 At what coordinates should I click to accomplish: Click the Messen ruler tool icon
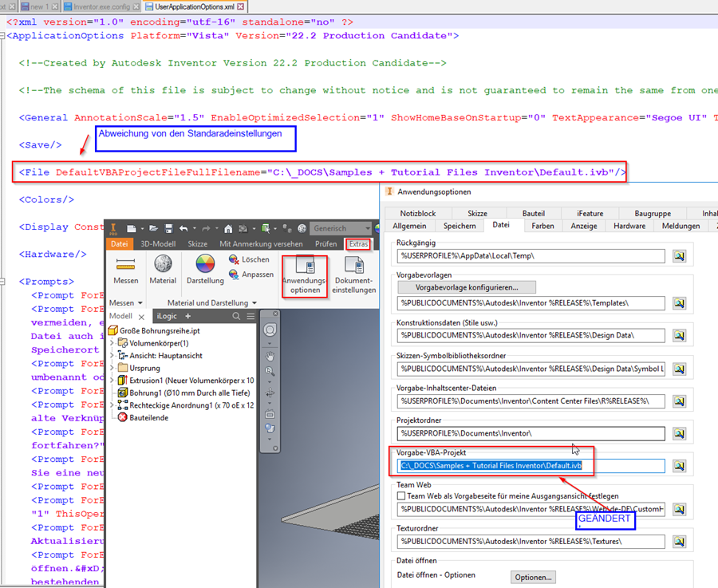click(x=125, y=264)
